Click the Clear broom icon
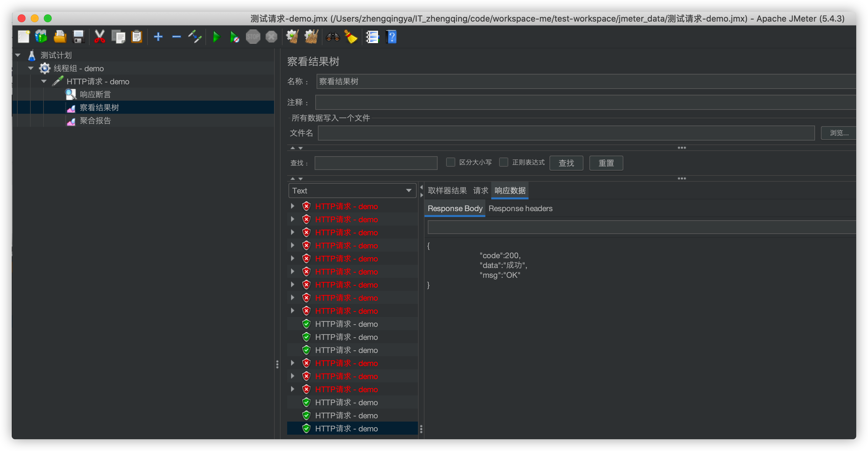 click(x=292, y=37)
